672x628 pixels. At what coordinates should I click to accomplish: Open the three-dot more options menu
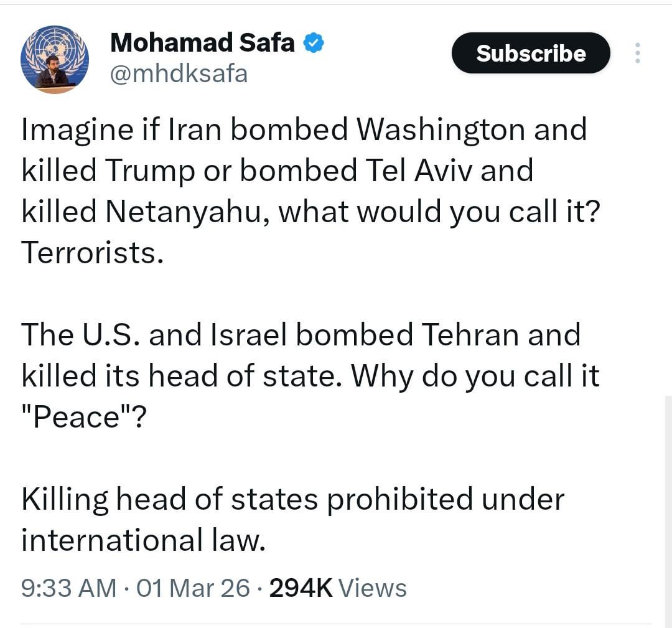pyautogui.click(x=637, y=53)
